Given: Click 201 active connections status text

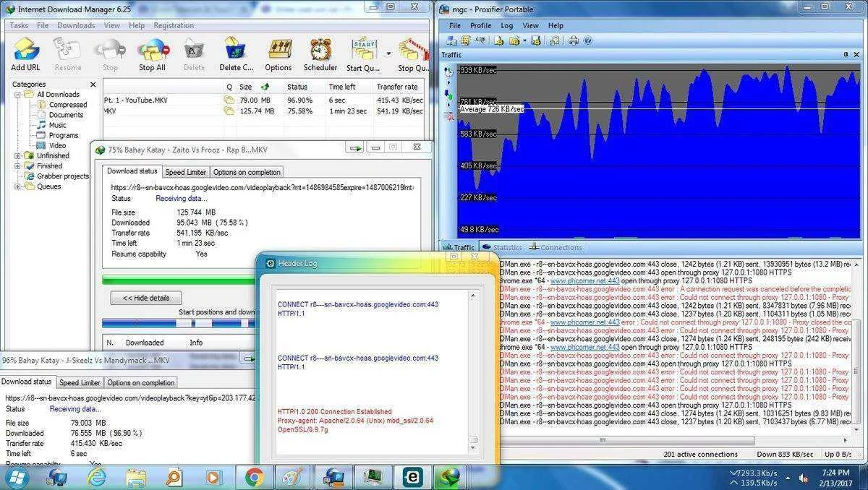Looking at the screenshot, I should coord(700,455).
